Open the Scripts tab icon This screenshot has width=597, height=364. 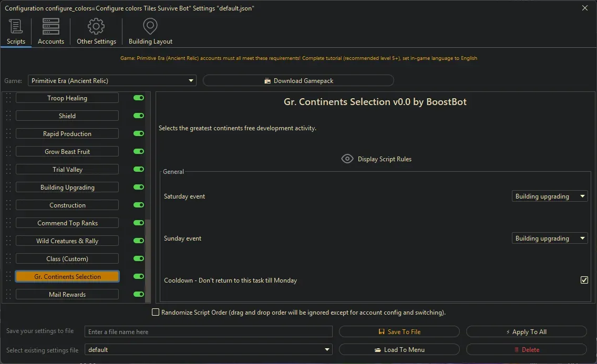tap(16, 27)
